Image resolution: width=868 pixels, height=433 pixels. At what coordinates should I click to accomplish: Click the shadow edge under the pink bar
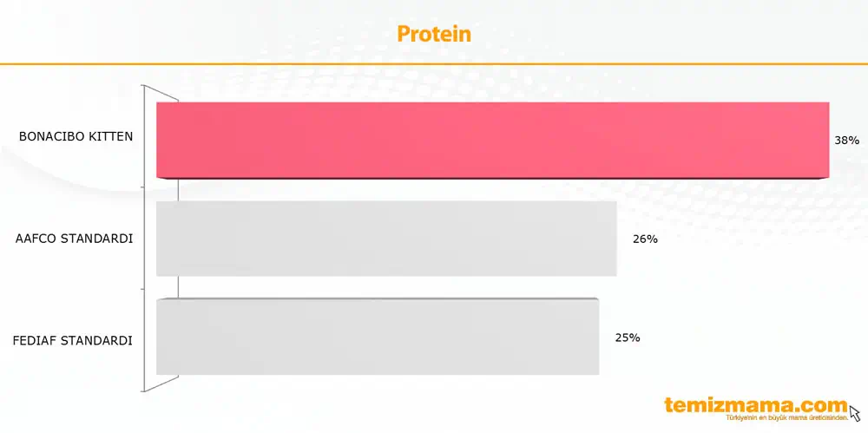coord(493,178)
